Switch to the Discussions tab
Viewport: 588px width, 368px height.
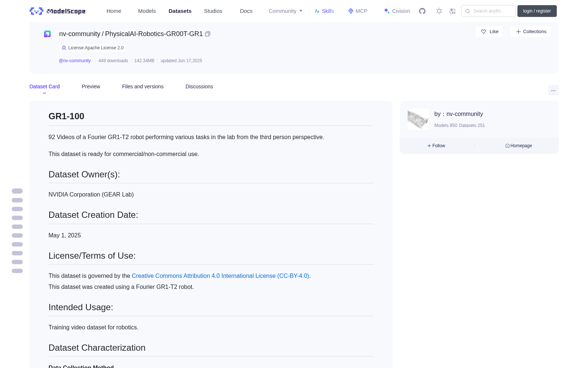(199, 86)
